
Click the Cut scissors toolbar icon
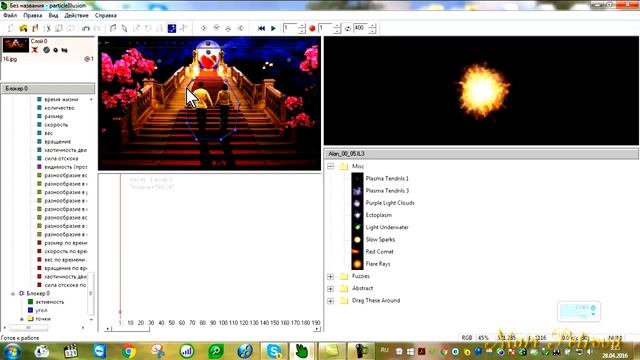[47, 28]
